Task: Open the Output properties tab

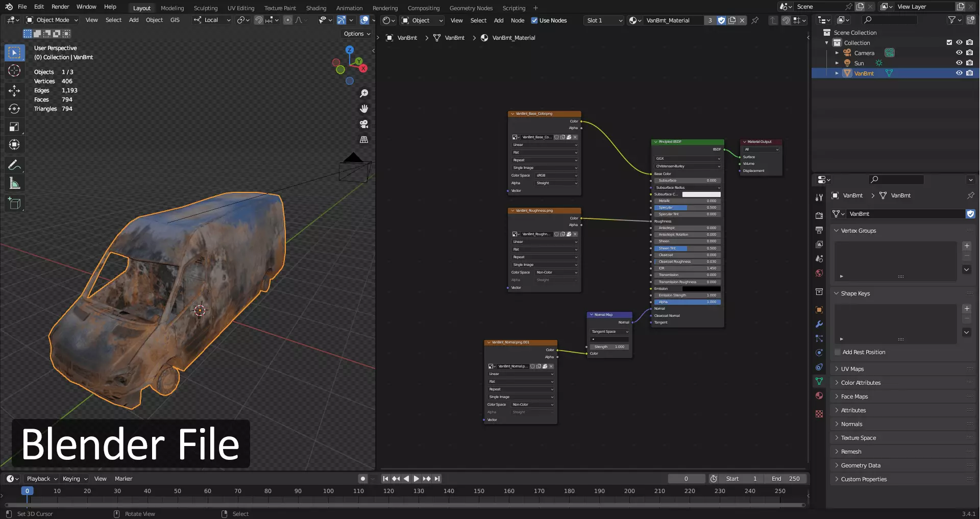Action: [819, 230]
